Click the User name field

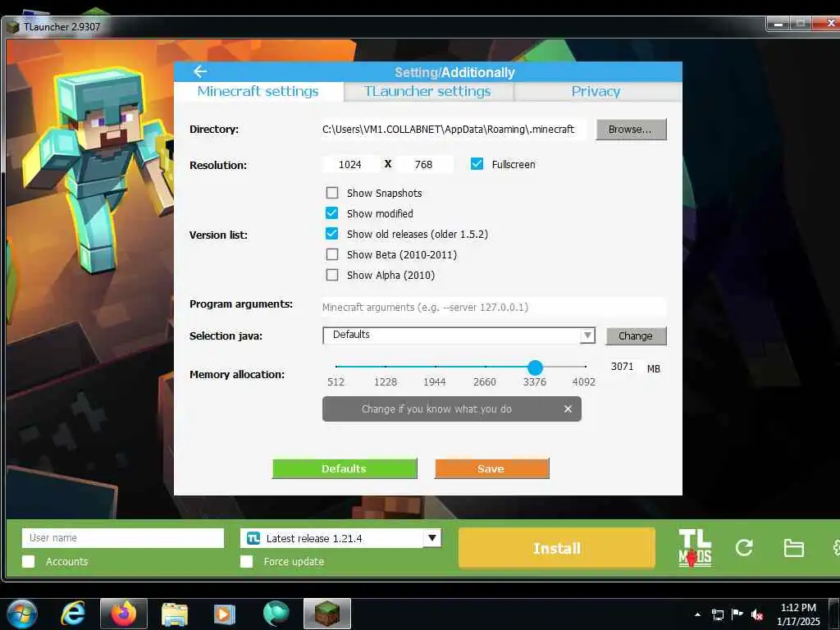[x=123, y=538]
